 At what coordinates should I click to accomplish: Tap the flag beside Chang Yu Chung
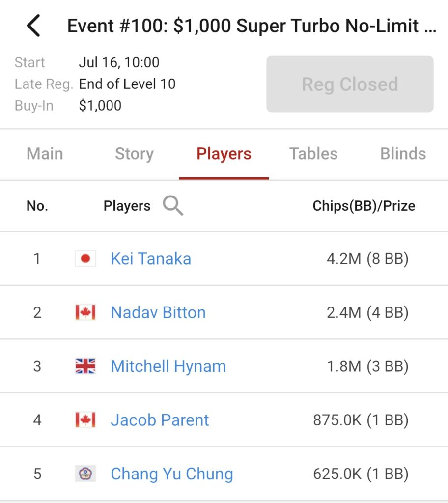(85, 474)
